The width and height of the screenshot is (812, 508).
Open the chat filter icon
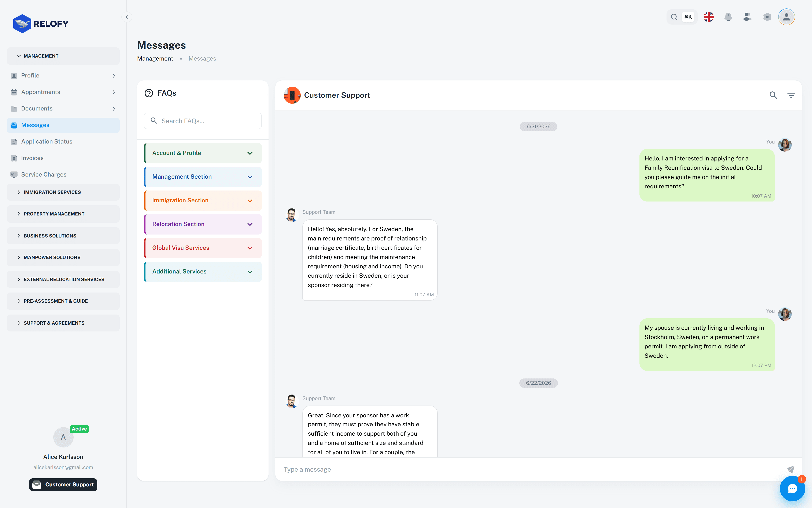tap(791, 95)
